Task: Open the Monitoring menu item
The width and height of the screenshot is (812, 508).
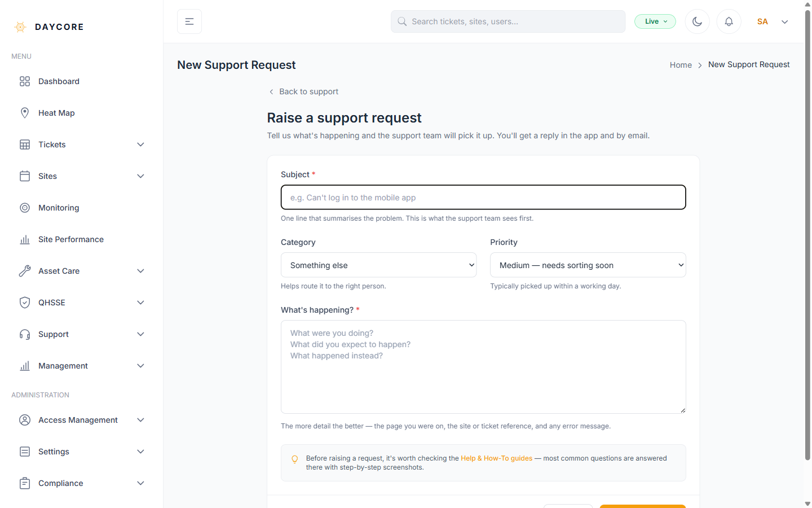Action: 81,208
